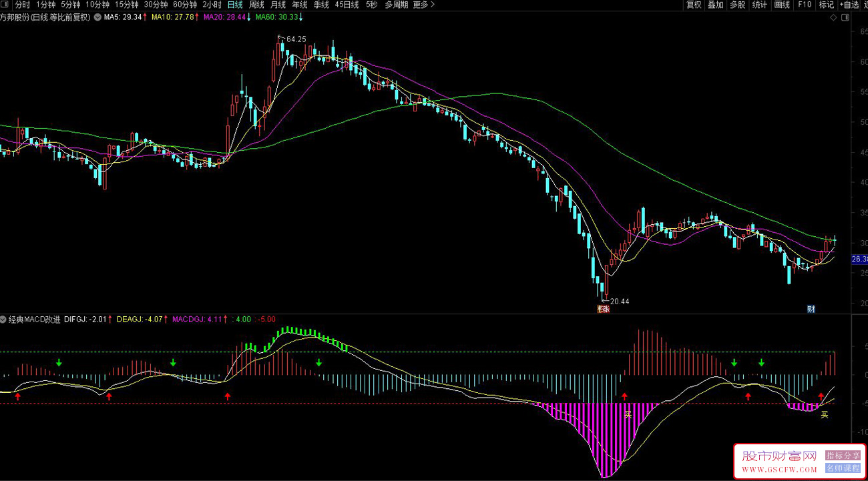The width and height of the screenshot is (868, 481).
Task: Click the 64.25 high price label
Action: point(296,39)
